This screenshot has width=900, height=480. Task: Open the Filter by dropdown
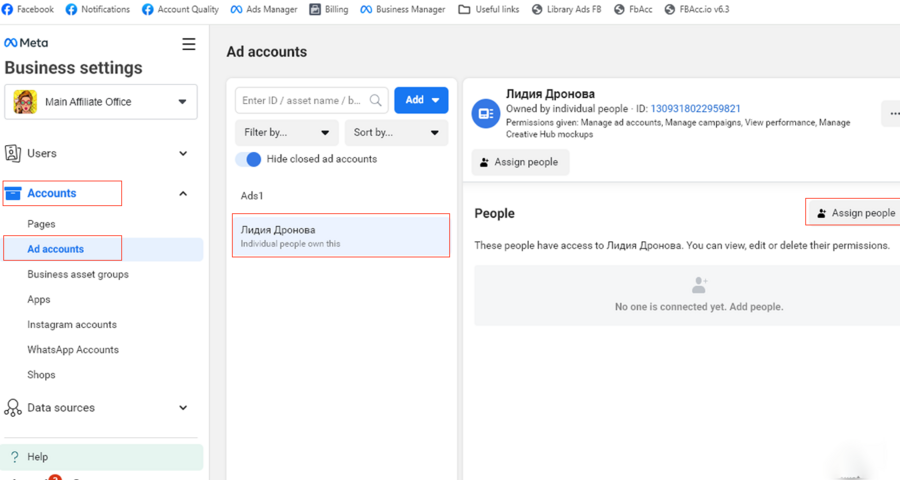click(286, 133)
